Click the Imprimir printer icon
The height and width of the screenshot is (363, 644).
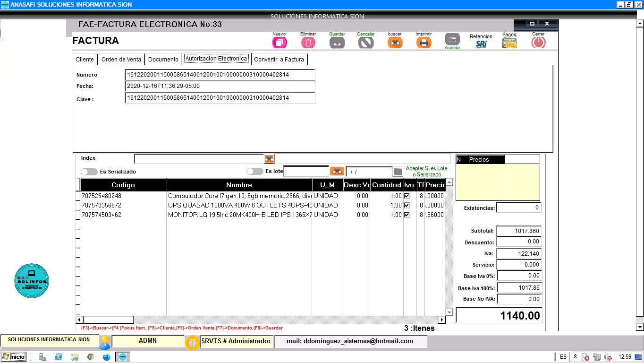[x=424, y=43]
